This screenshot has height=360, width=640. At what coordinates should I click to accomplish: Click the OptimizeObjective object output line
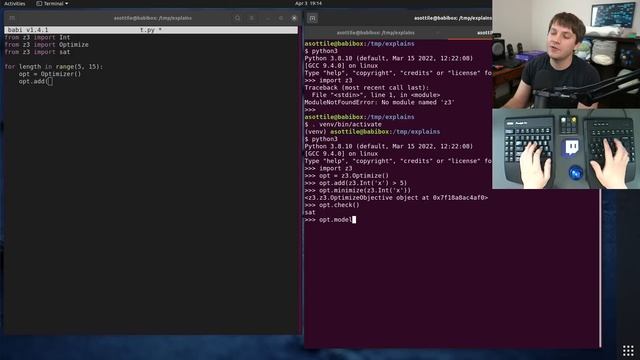pyautogui.click(x=396, y=198)
